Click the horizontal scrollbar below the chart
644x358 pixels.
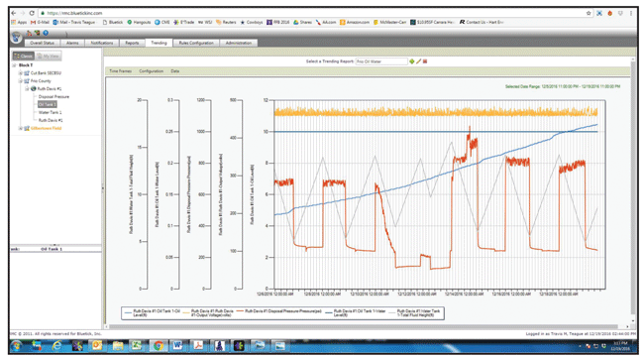[x=366, y=327]
